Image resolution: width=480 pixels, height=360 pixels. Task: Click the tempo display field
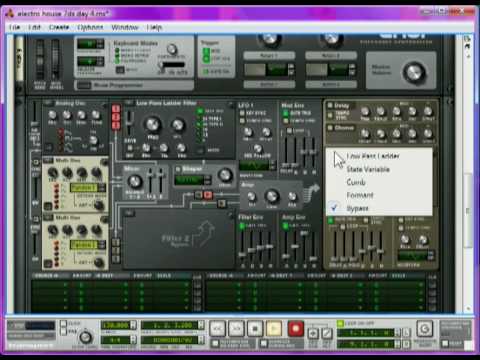click(x=116, y=325)
